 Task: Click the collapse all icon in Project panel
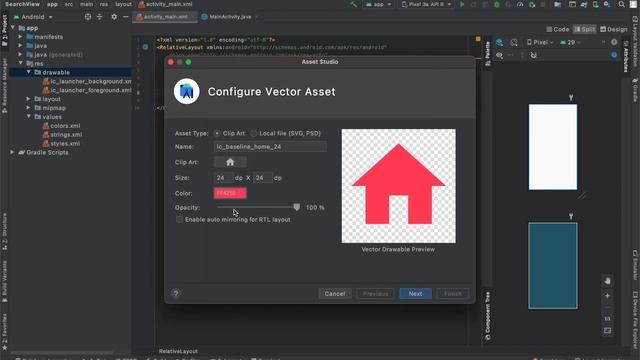100,17
